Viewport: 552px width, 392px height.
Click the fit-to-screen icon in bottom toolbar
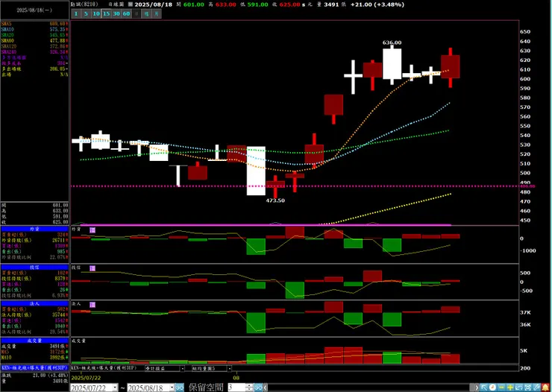click(x=527, y=388)
